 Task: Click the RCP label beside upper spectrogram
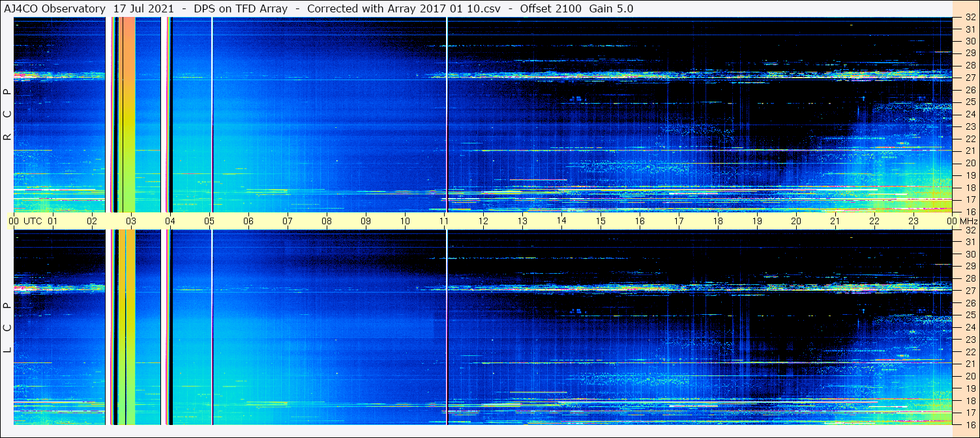[7, 115]
